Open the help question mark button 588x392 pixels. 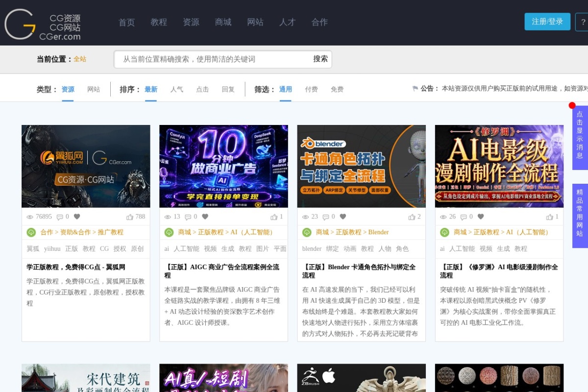click(x=583, y=22)
